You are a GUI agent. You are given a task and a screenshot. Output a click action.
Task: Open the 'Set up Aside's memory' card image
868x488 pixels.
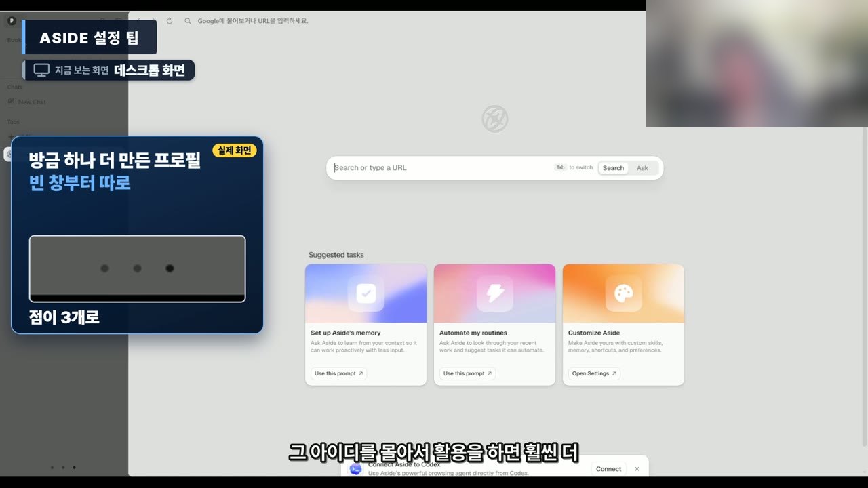tap(366, 293)
